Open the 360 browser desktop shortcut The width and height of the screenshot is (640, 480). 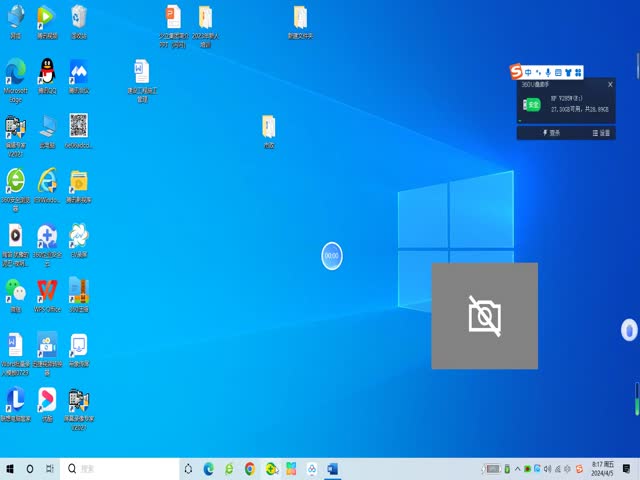point(15,181)
